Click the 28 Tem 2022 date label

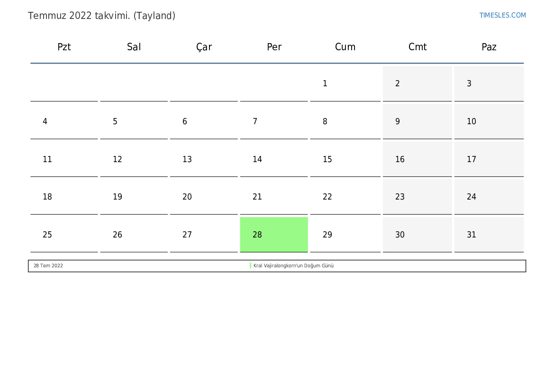pos(48,266)
